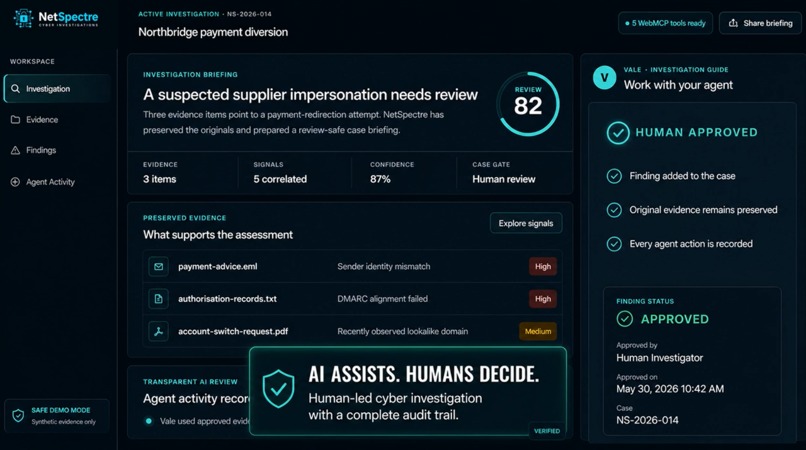Click the approval date May 30, 2026 10:42 AM
This screenshot has width=806, height=450.
[x=670, y=389]
